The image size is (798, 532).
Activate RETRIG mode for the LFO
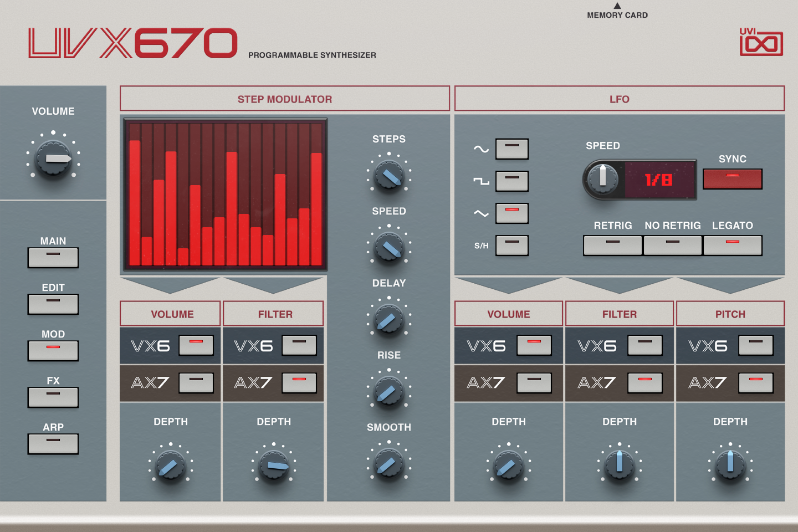click(x=612, y=245)
